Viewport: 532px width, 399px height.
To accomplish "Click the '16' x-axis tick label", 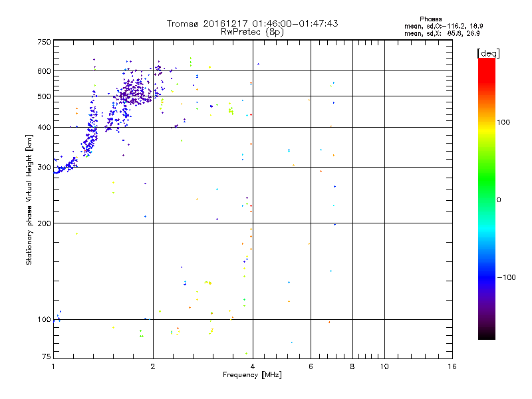I will 452,366.
